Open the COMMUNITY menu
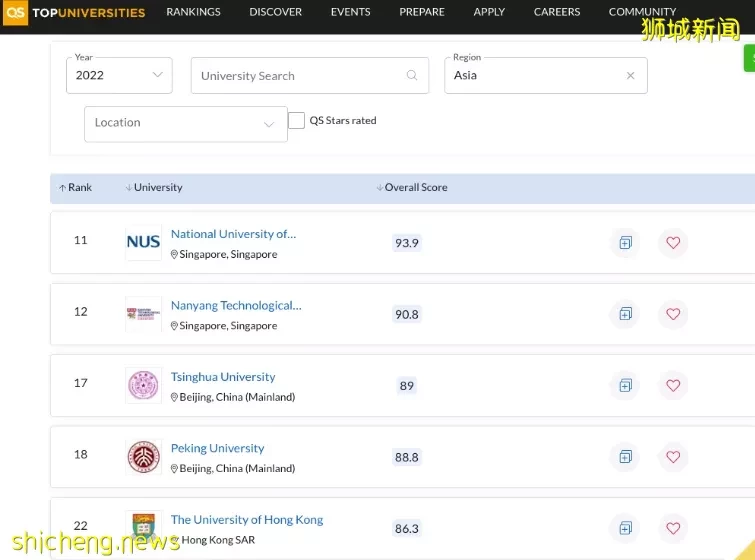This screenshot has width=755, height=560. coord(642,12)
